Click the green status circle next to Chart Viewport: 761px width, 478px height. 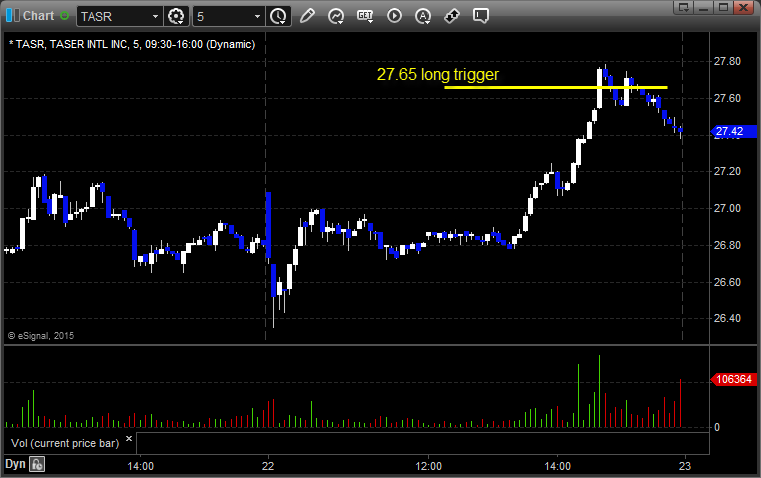pyautogui.click(x=64, y=16)
